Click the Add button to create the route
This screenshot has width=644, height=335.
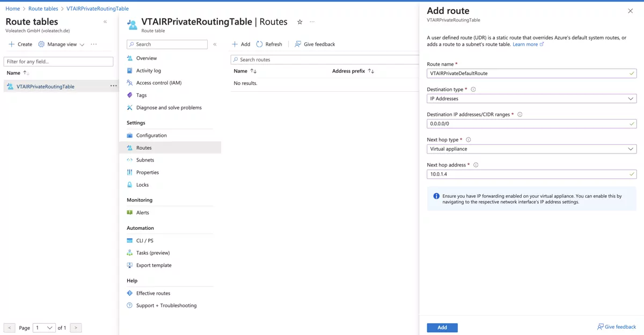[442, 327]
